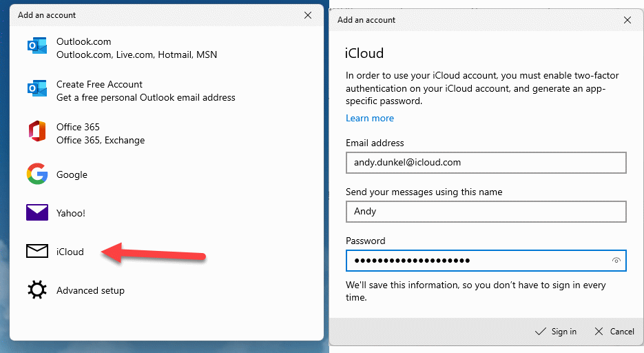Screen dimensions: 644x353
Task: Select Office 365 account type
Action: 167,134
